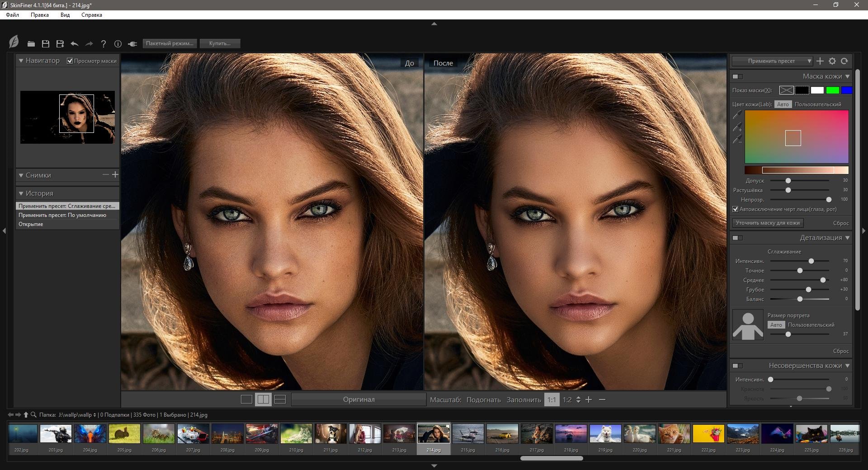Image resolution: width=868 pixels, height=470 pixels.
Task: Click the Undo arrow icon
Action: (75, 44)
